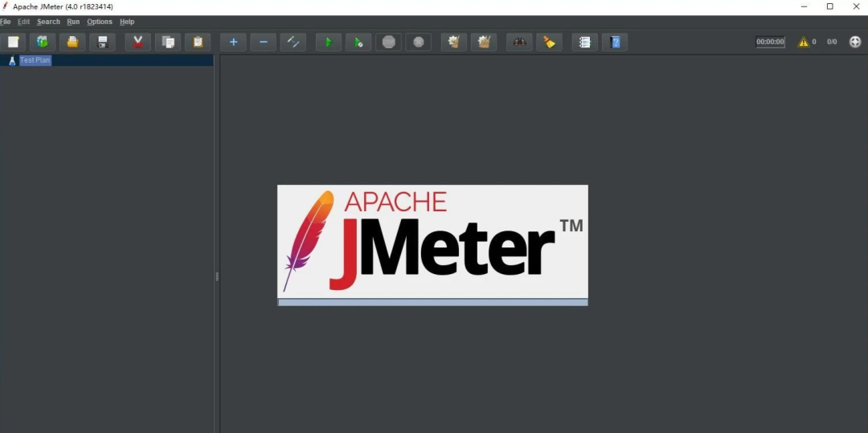Start the test with green play icon
The image size is (868, 433).
point(328,42)
